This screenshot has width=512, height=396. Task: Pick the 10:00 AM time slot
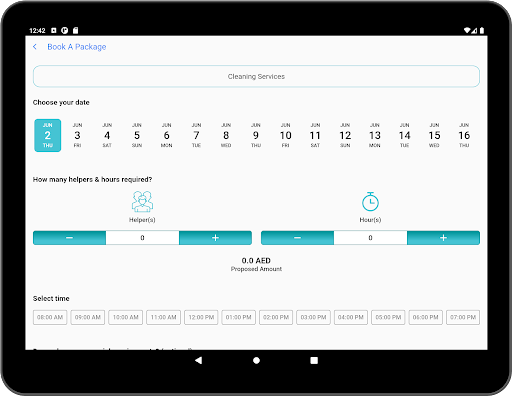(x=126, y=317)
